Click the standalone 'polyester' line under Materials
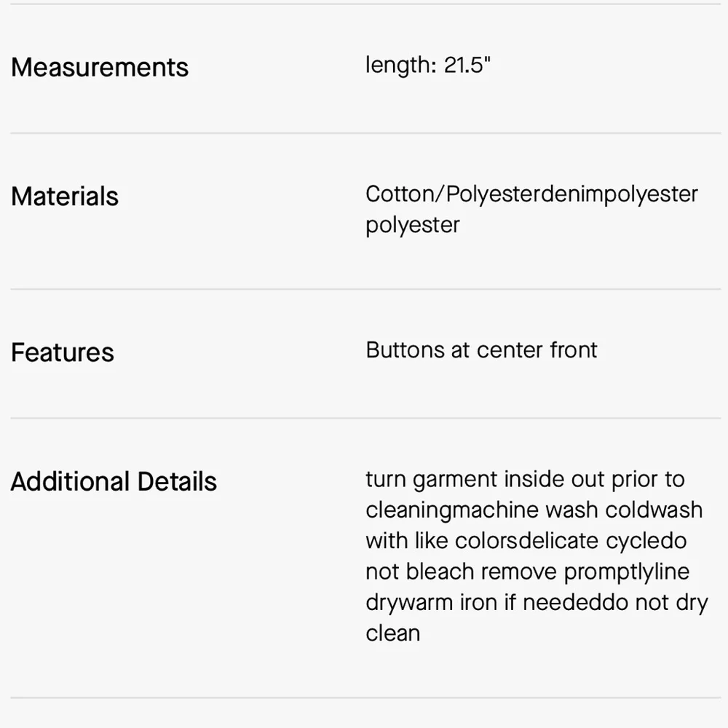The width and height of the screenshot is (728, 728). (413, 225)
